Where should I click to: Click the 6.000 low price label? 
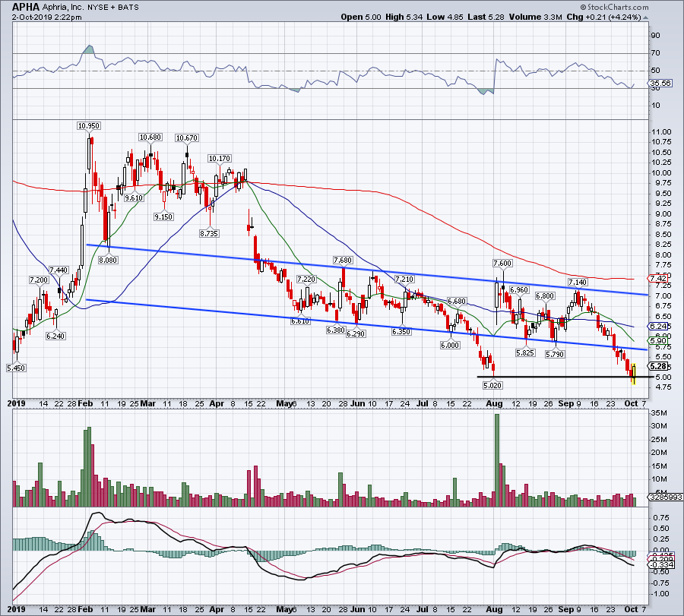tap(450, 345)
